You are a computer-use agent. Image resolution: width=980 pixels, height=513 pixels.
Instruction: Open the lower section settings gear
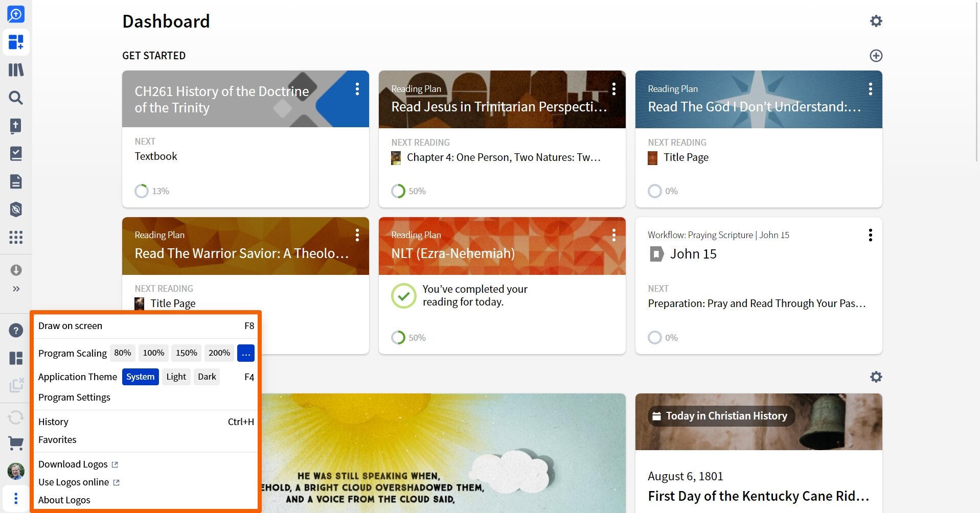coord(876,377)
